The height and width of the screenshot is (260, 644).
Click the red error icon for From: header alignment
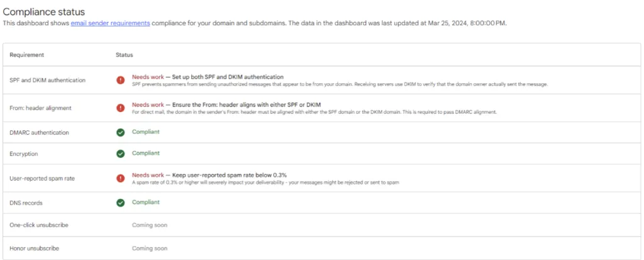coord(120,108)
